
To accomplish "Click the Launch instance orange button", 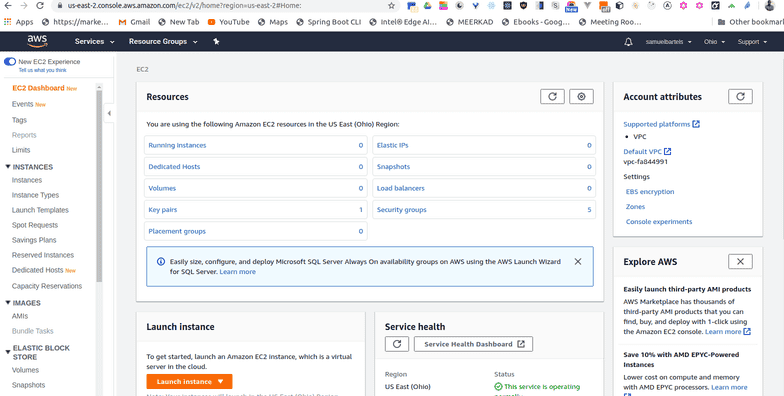I will pyautogui.click(x=189, y=382).
